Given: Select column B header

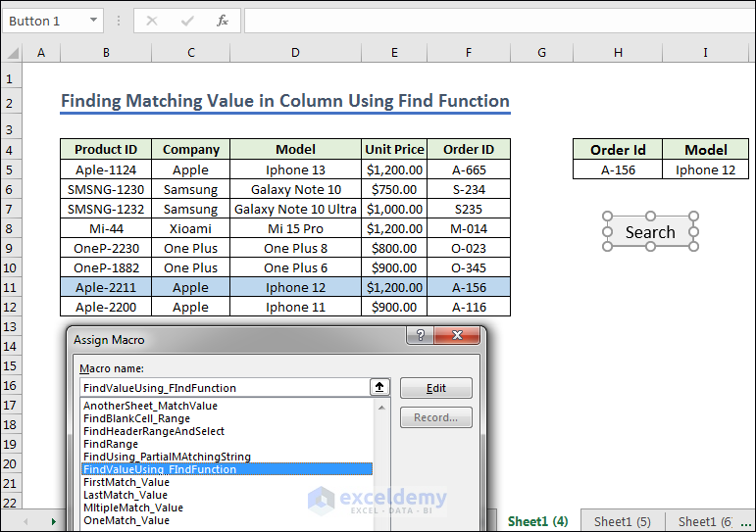Looking at the screenshot, I should pos(106,53).
